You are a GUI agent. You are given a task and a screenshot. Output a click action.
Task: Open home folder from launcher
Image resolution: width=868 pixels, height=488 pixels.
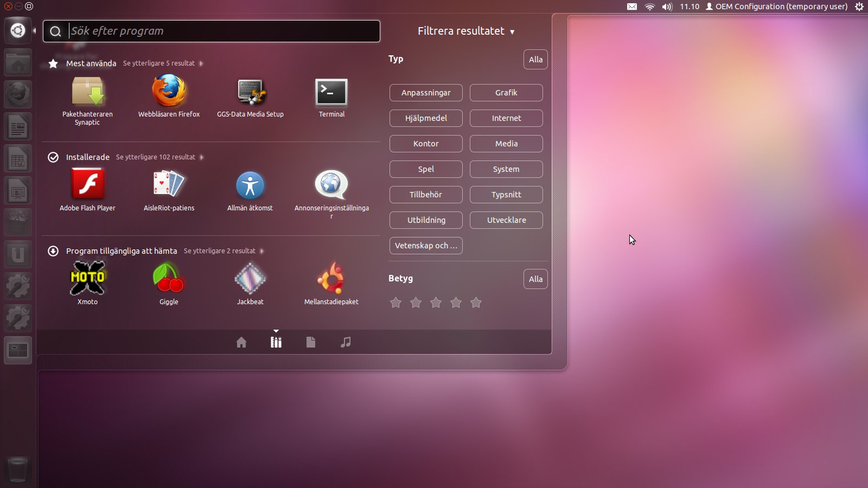[18, 63]
